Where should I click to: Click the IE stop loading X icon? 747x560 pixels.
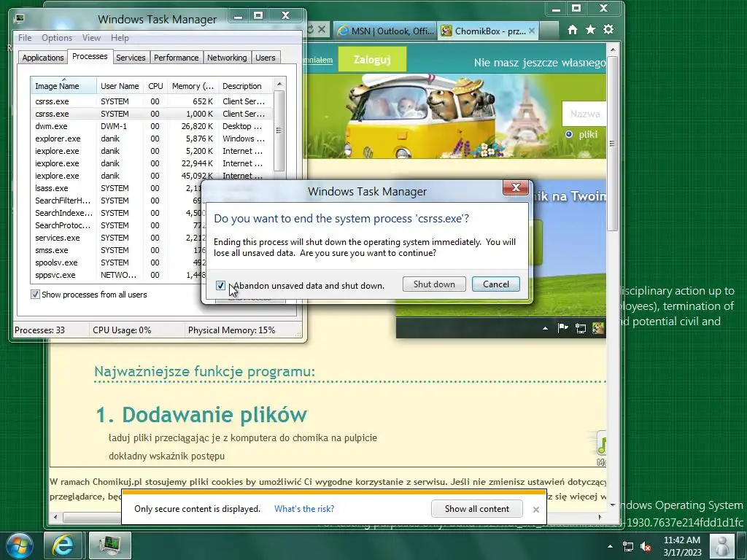pos(322,29)
